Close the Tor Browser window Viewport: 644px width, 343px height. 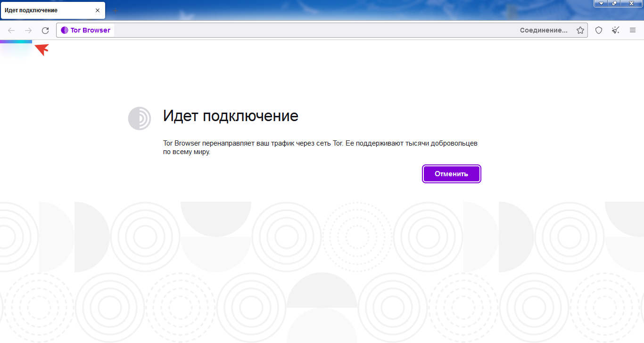click(x=631, y=3)
